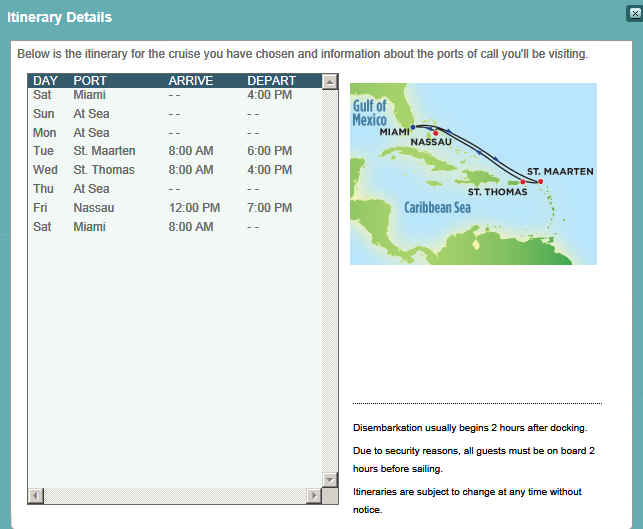
Task: Click the itinerary list scroll up arrow
Action: point(330,82)
